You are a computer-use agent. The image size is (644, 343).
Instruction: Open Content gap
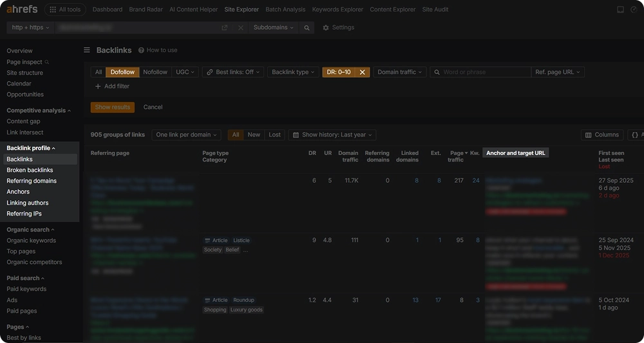(23, 122)
